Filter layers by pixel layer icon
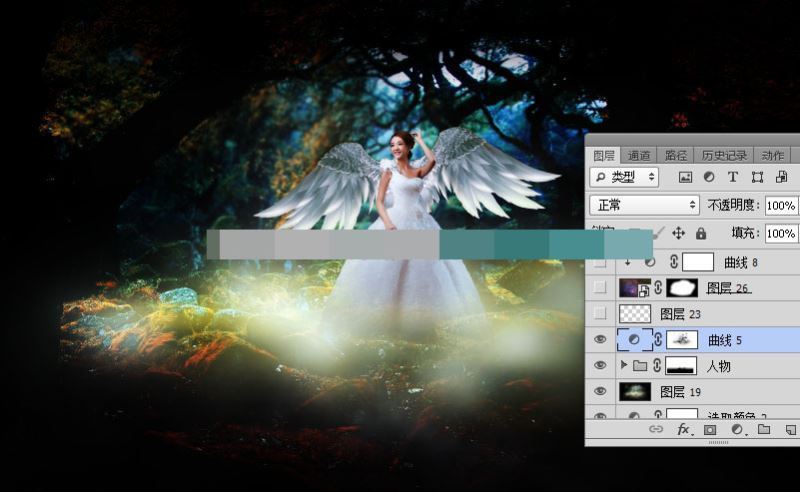Image resolution: width=800 pixels, height=492 pixels. pos(685,177)
